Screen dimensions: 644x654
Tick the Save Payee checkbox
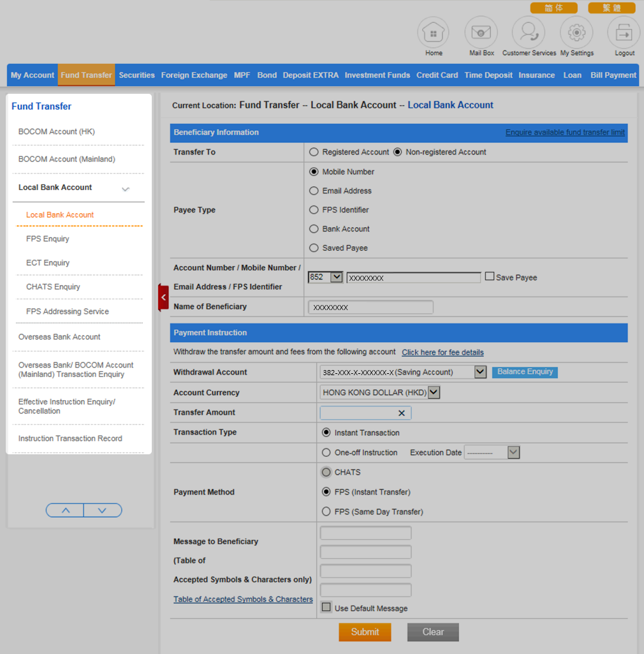point(490,277)
